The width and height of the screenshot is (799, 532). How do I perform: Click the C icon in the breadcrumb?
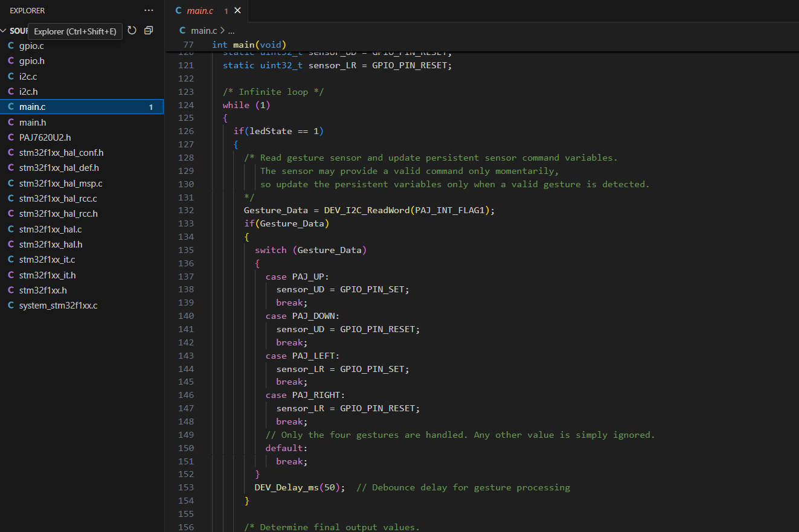point(183,30)
